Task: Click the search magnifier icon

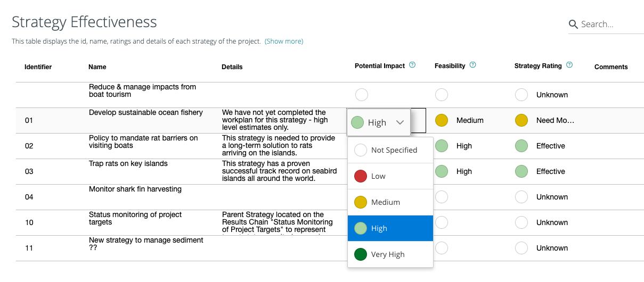Action: 573,24
